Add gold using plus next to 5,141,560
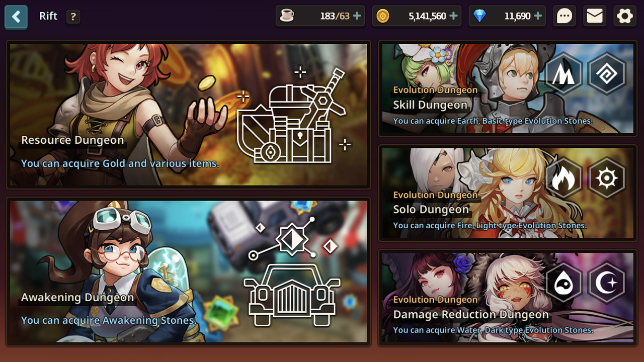The image size is (644, 362). pyautogui.click(x=453, y=16)
